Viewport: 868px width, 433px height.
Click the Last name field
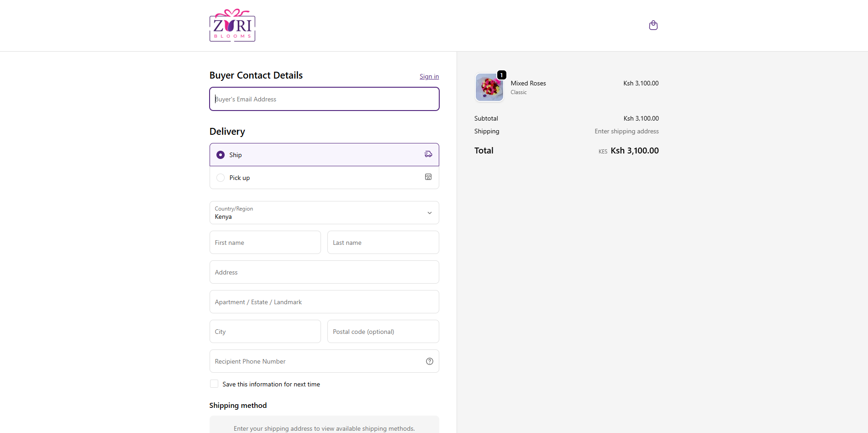383,242
